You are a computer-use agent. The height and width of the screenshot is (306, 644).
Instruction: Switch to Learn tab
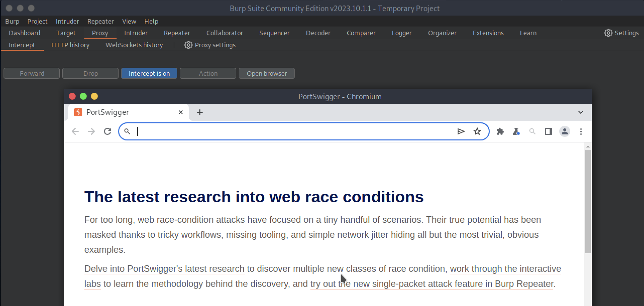(x=528, y=33)
